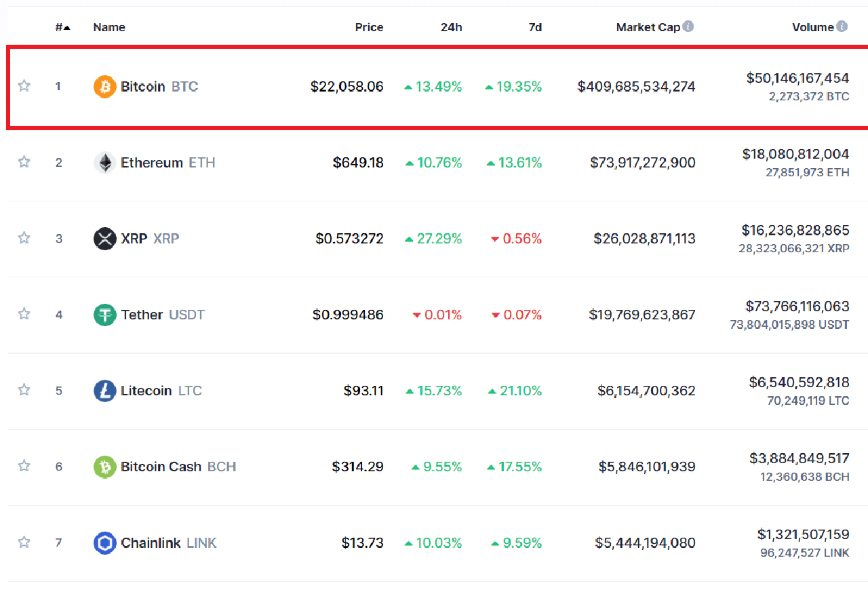Star Bitcoin to add to watchlist
This screenshot has height=594, width=868.
pyautogui.click(x=24, y=86)
